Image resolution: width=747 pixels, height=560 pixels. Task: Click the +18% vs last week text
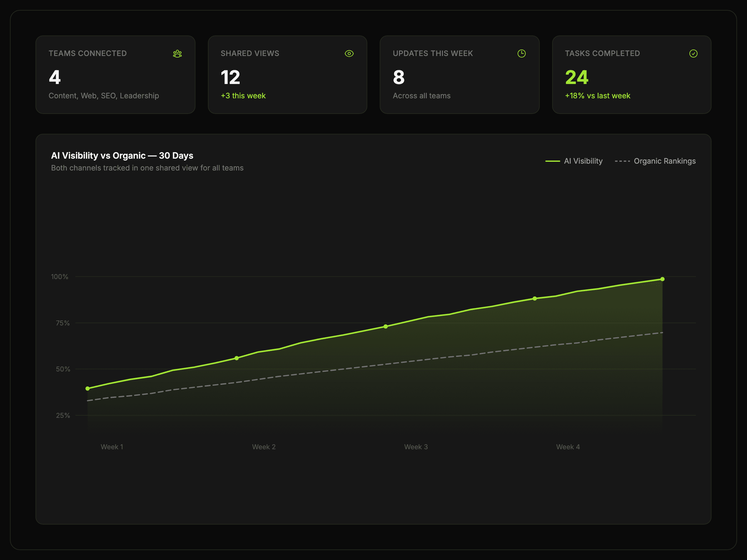[597, 96]
